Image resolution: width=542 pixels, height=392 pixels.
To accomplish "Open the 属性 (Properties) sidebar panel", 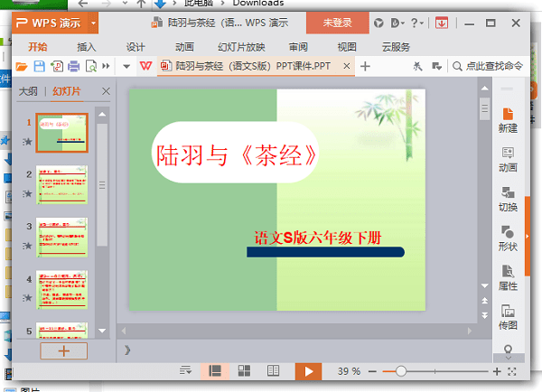I will (x=508, y=277).
